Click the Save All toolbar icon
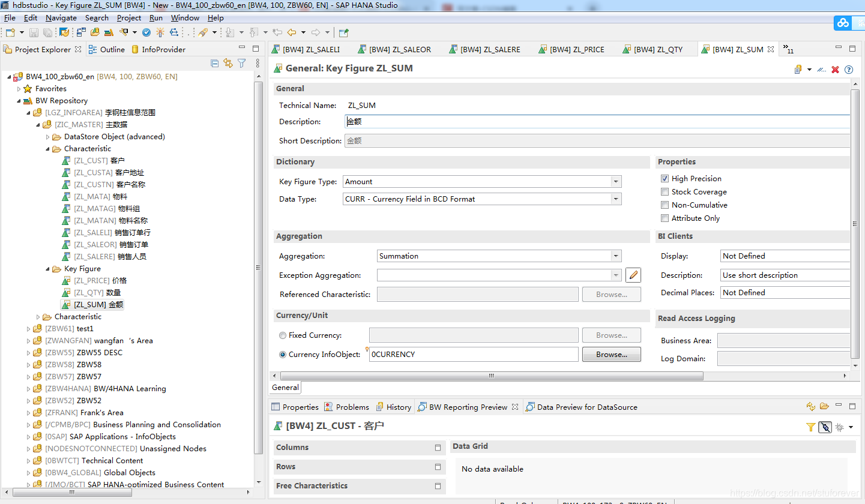Viewport: 865px width, 504px height. [x=48, y=32]
